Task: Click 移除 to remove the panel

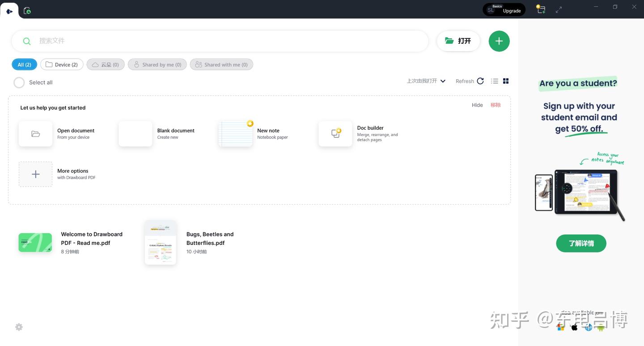Action: point(496,105)
